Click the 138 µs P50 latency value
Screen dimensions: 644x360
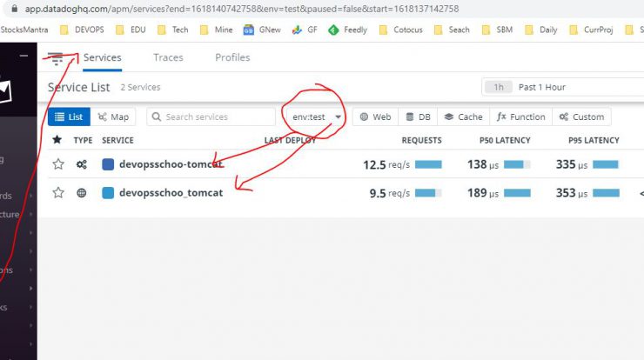point(483,164)
